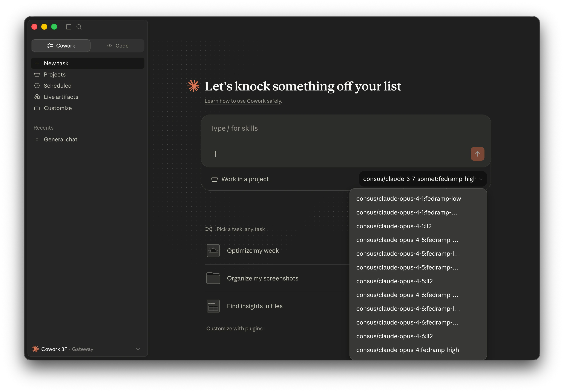This screenshot has width=564, height=392.
Task: Switch to the Cowork tab
Action: (61, 46)
